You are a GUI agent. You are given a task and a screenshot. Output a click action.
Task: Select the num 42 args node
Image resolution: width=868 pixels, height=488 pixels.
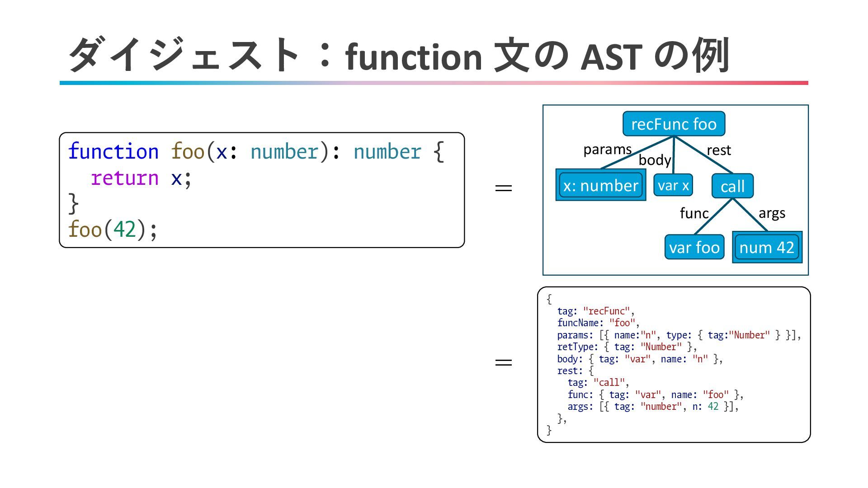(x=767, y=247)
